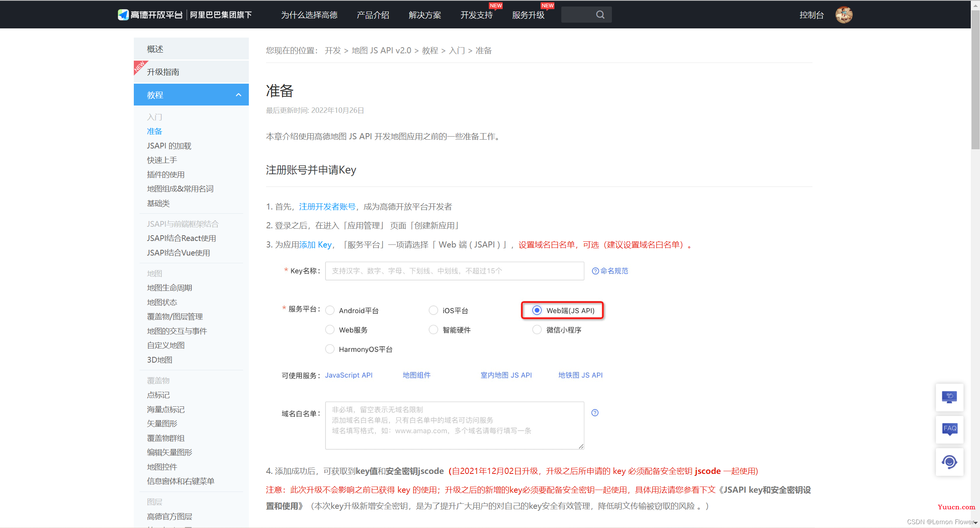Open 编辑矢量图形 sidebar page
This screenshot has height=528, width=980.
(169, 452)
